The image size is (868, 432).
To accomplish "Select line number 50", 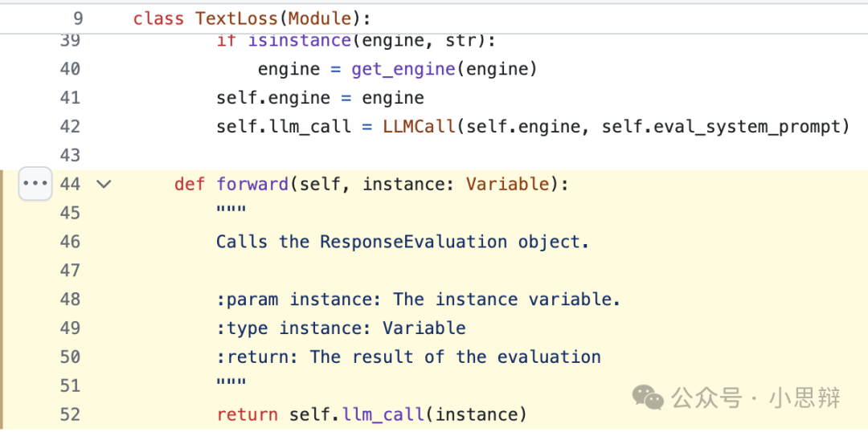I will (x=70, y=357).
